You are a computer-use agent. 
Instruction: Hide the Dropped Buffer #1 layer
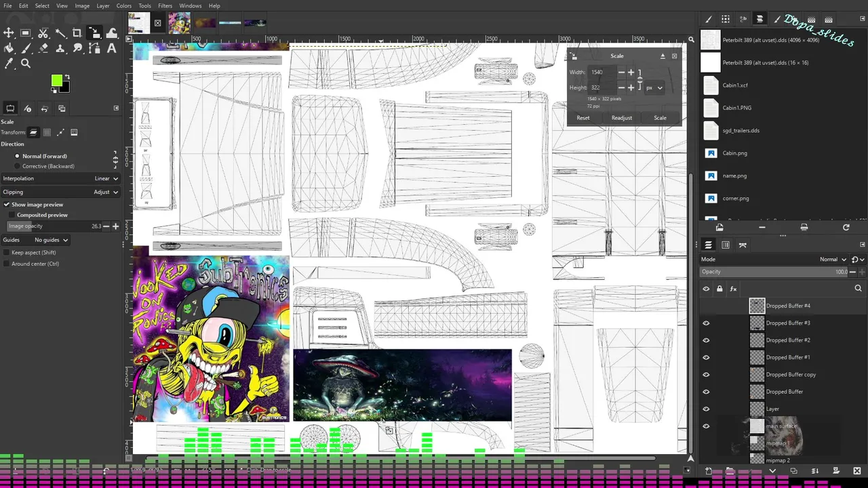(x=706, y=357)
